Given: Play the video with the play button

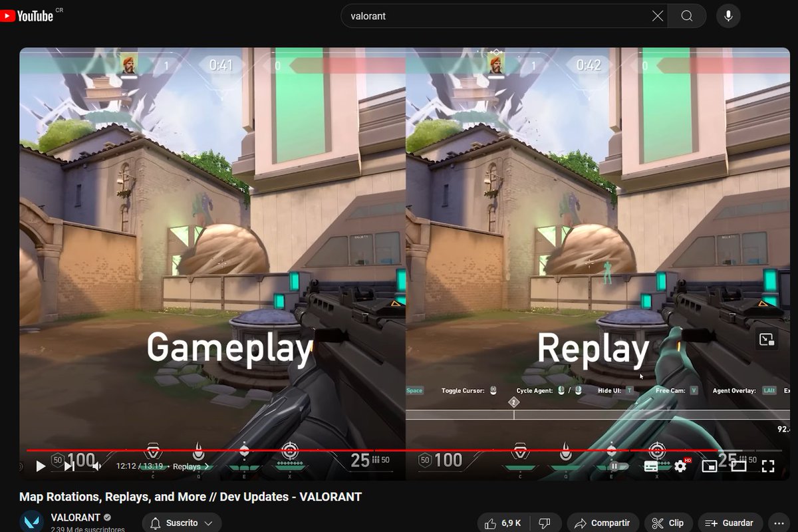Looking at the screenshot, I should [41, 466].
